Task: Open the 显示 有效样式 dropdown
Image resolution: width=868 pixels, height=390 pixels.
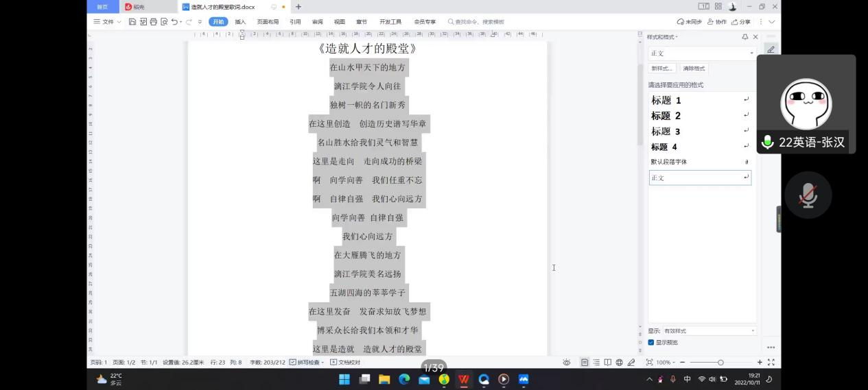Action: pyautogui.click(x=709, y=331)
